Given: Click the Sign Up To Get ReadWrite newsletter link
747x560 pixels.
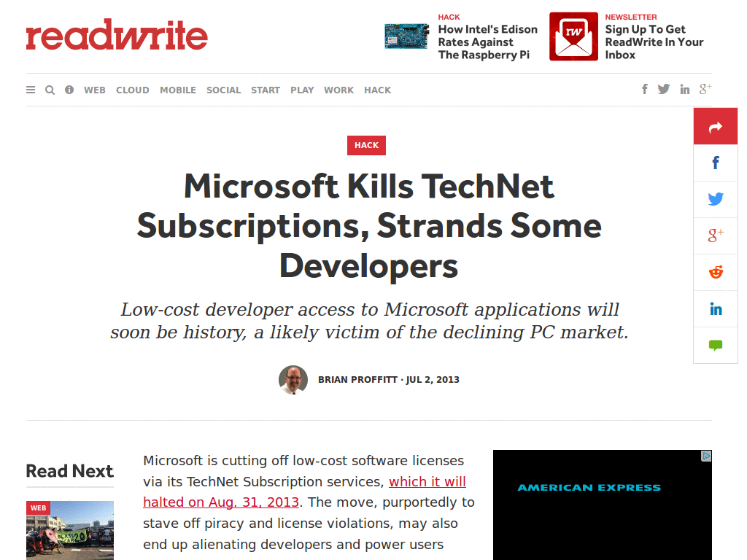Looking at the screenshot, I should click(654, 42).
